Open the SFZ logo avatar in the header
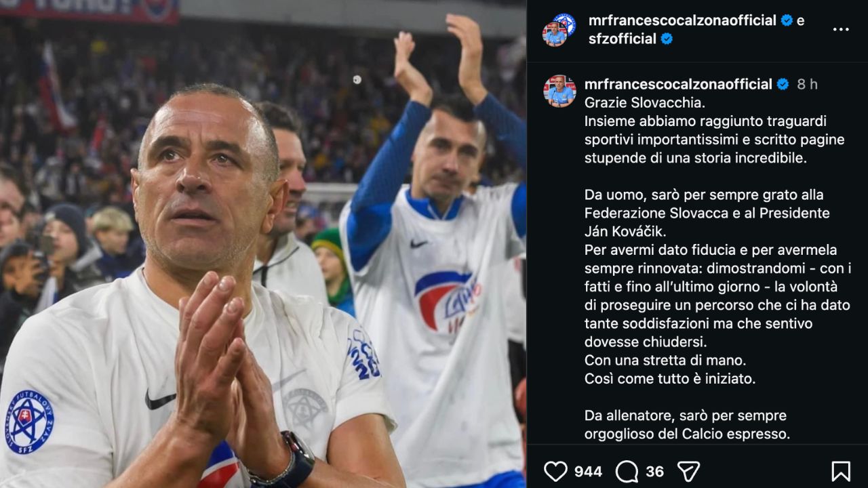 [564, 24]
